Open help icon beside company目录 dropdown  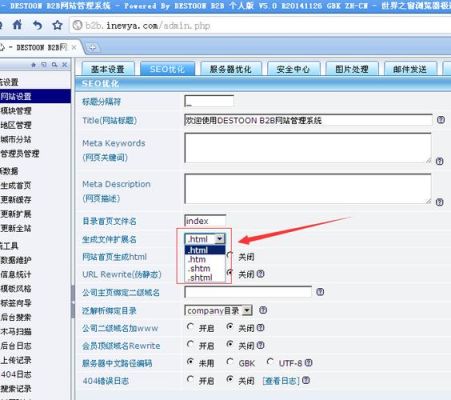[x=263, y=310]
